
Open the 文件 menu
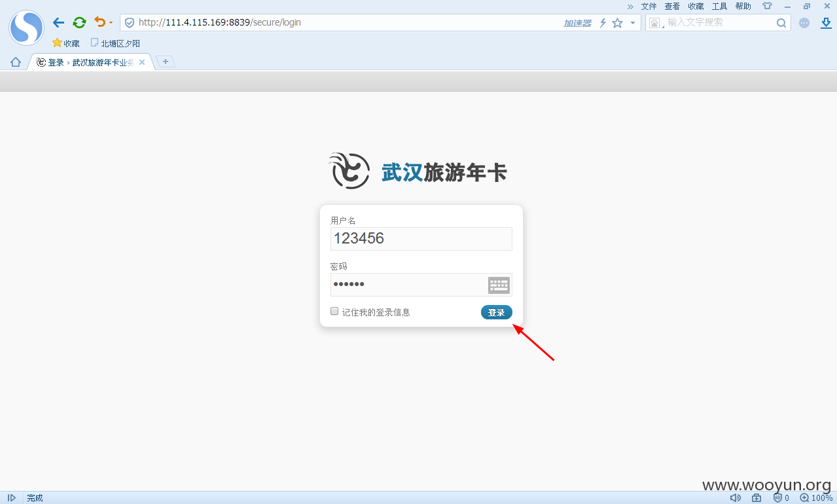point(649,6)
